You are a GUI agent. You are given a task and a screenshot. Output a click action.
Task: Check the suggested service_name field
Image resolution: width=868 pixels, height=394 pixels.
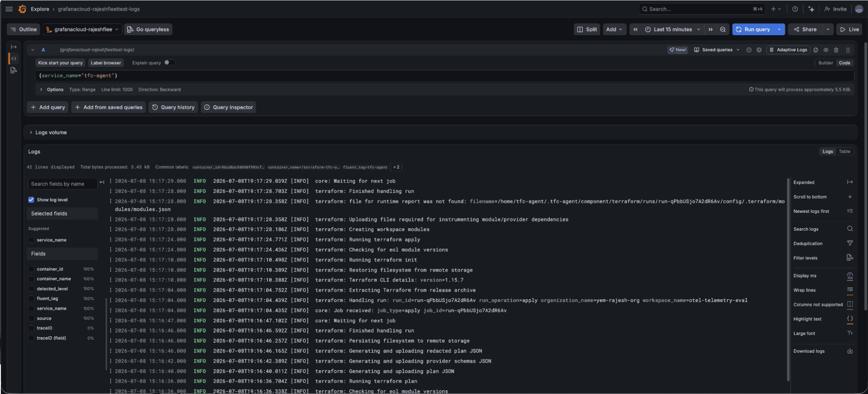(x=31, y=240)
